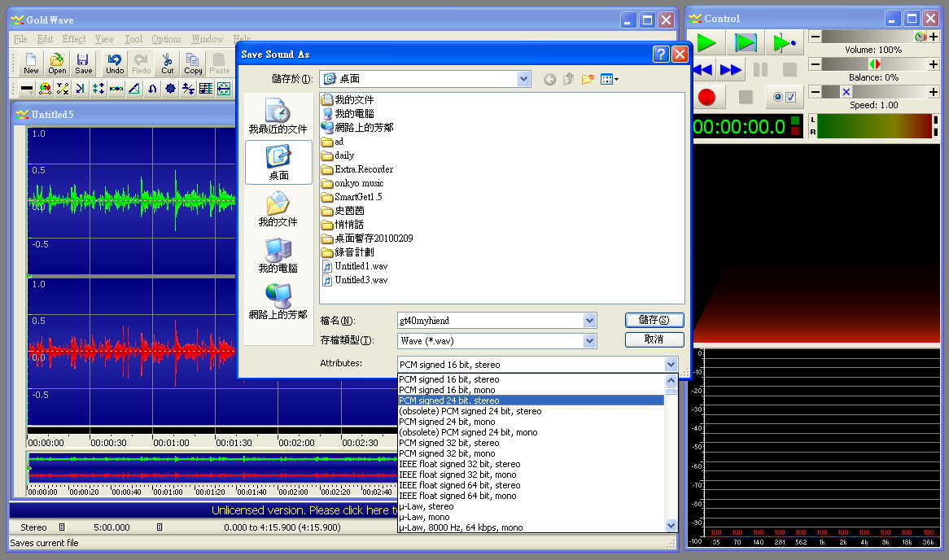Collapse the Attributes dropdown via its arrow
949x560 pixels.
pyautogui.click(x=671, y=365)
